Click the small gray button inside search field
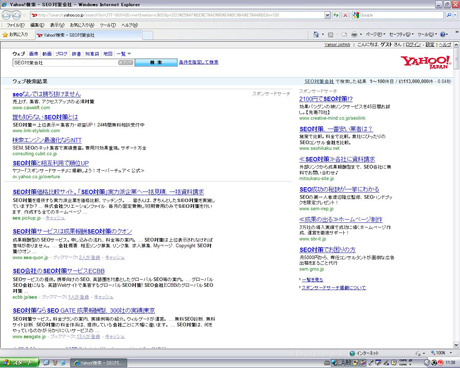460x368 pixels. pos(126,63)
